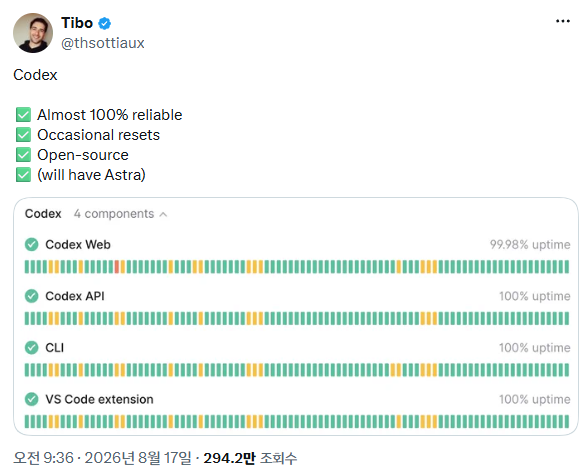Click the tweet timestamp 오전 9:36 · 2026년 8월 17일
The image size is (581, 472).
coord(103,458)
